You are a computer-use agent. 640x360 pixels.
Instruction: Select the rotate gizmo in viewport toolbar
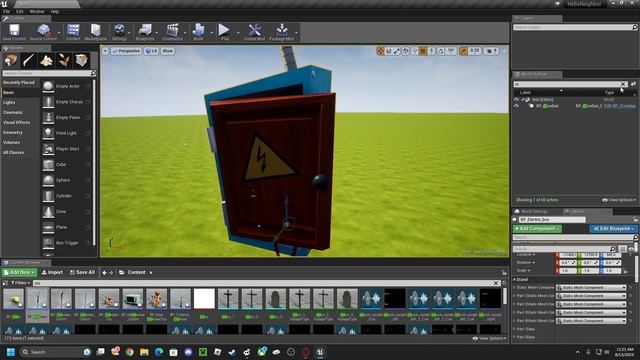[389, 51]
